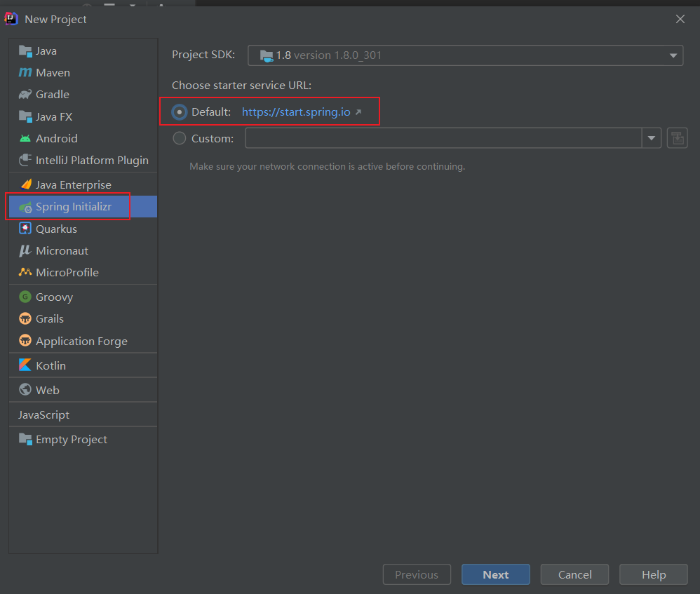Click the 'Micronaut' label
The height and width of the screenshot is (594, 700).
click(x=62, y=251)
